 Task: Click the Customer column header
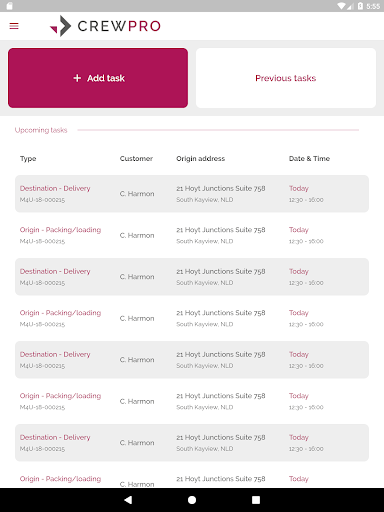136,159
